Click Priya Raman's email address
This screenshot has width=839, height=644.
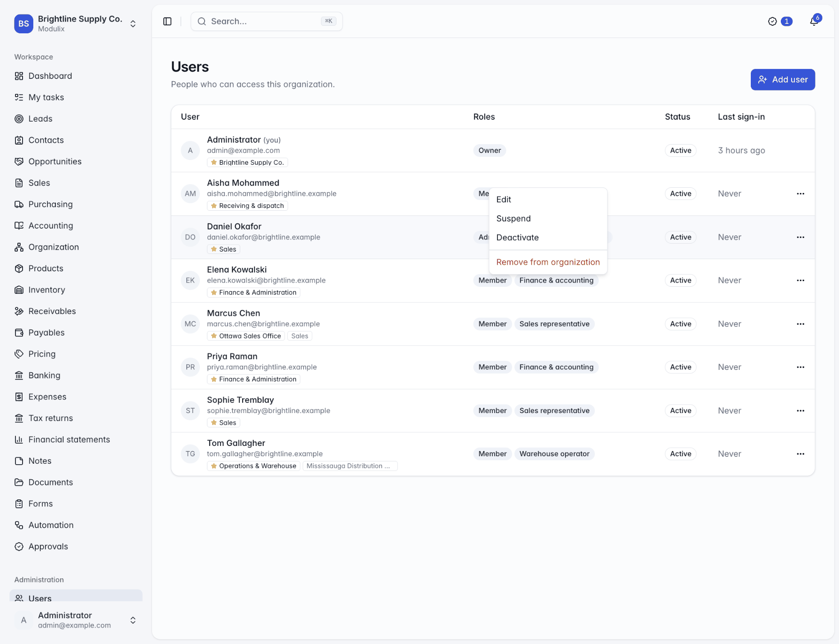pyautogui.click(x=262, y=367)
